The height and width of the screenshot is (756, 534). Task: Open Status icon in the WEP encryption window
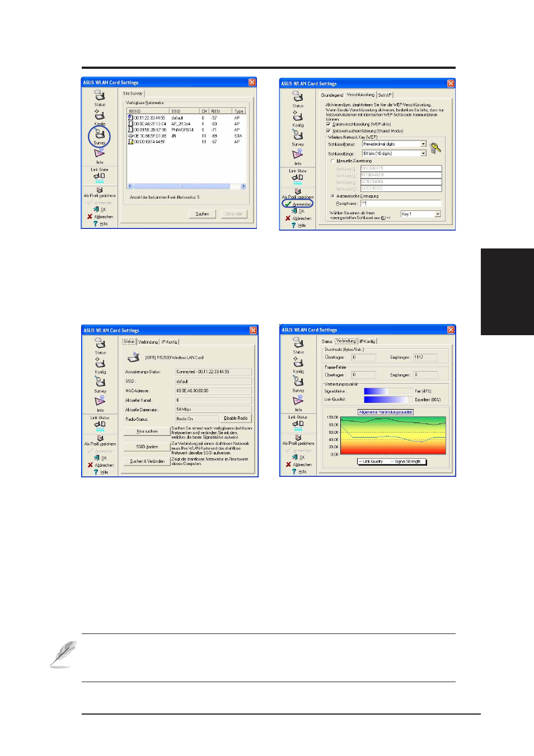[298, 97]
